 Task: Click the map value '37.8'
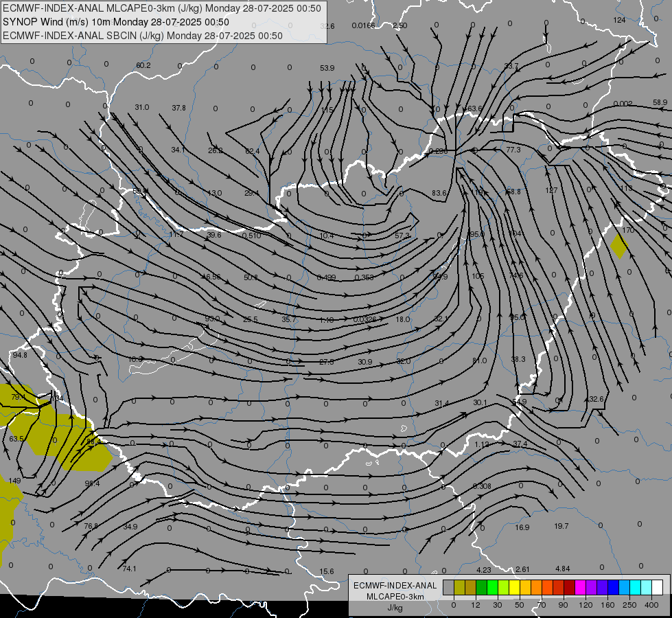tap(178, 108)
